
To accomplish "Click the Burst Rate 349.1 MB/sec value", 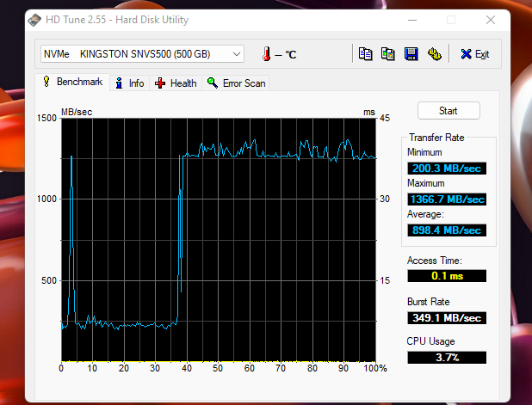I will pos(447,318).
